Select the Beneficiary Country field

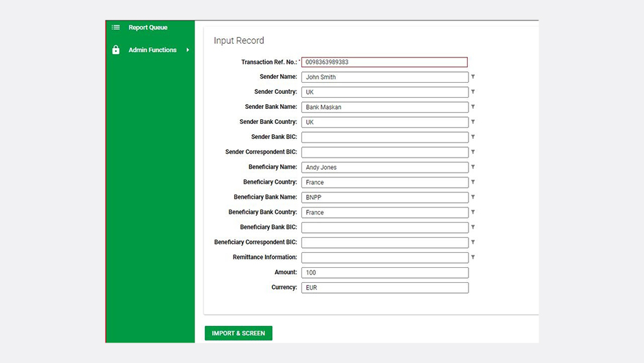[x=385, y=182]
